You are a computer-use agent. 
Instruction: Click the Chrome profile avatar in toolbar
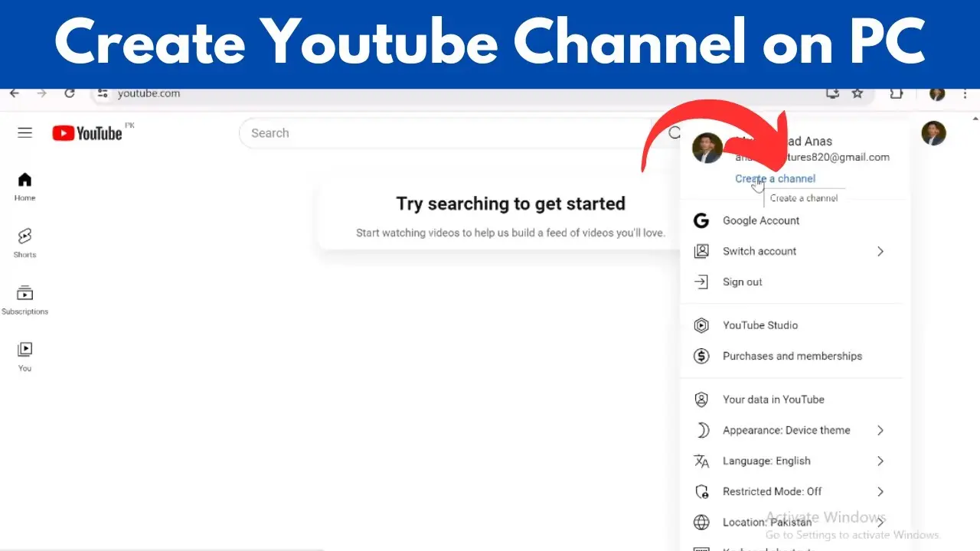[x=937, y=93]
